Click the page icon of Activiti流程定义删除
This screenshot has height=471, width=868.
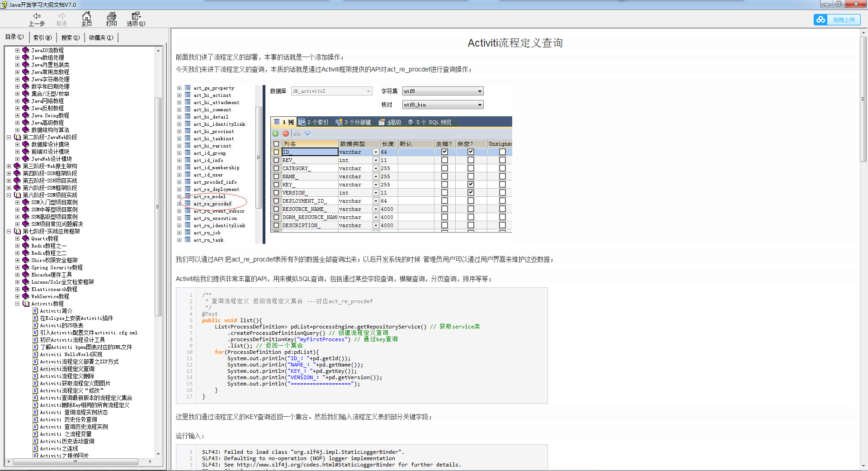[35, 376]
